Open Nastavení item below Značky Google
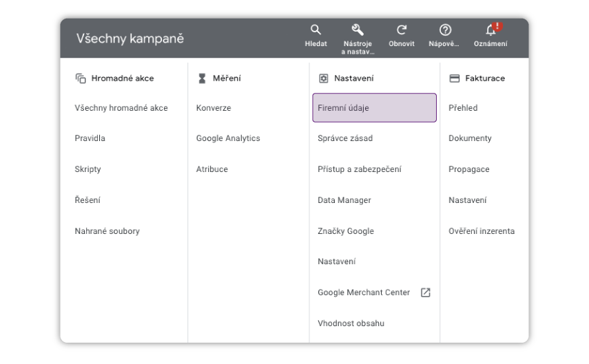 coord(337,261)
